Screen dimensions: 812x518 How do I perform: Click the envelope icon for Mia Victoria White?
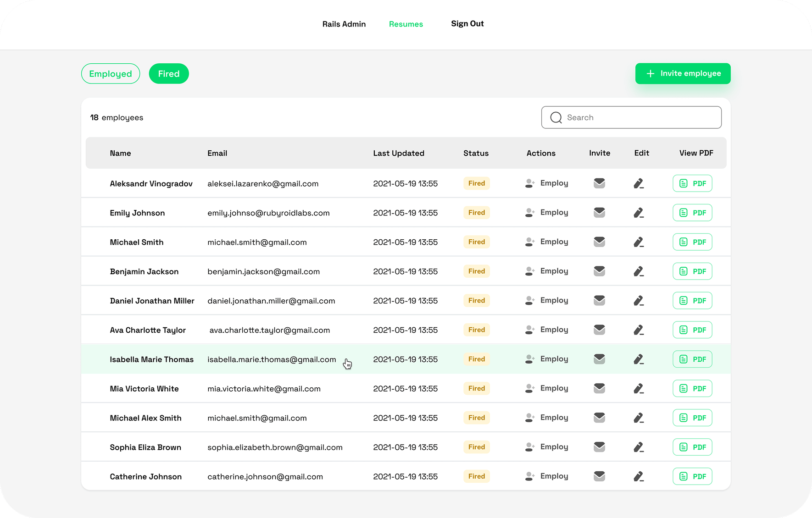pos(599,388)
